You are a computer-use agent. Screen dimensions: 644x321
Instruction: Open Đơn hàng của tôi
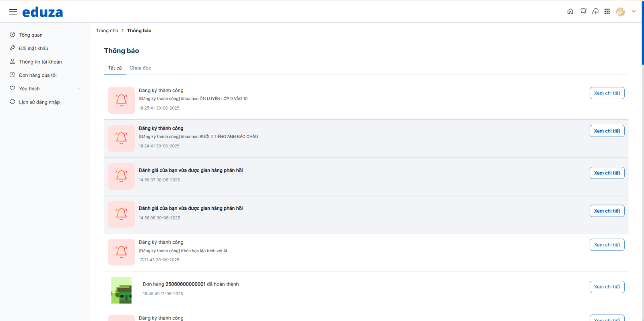(37, 75)
